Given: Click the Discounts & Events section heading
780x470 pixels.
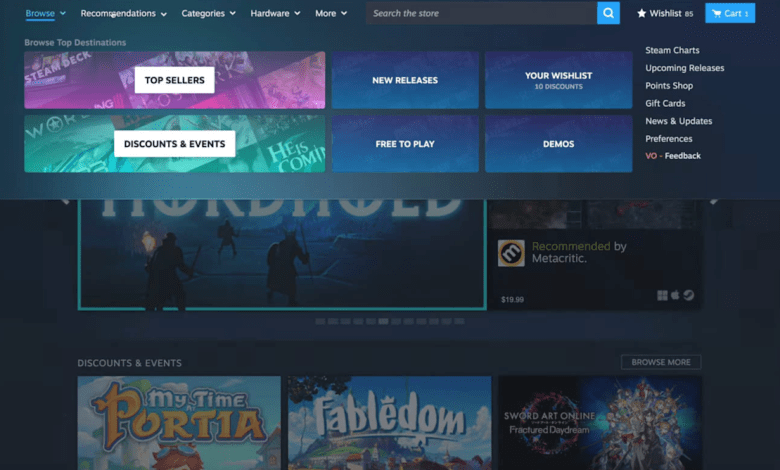Looking at the screenshot, I should tap(129, 363).
